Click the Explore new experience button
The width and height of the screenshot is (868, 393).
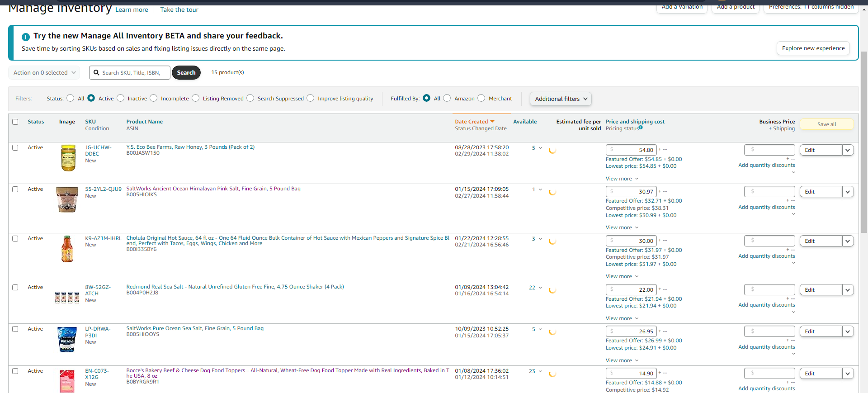pos(813,48)
